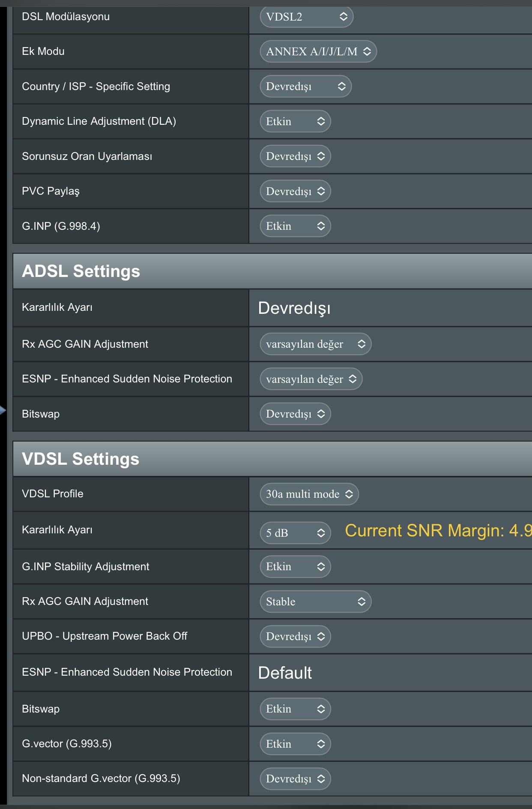This screenshot has width=532, height=809.
Task: Expand the Ek Modu ANNEX selector
Action: [x=318, y=51]
